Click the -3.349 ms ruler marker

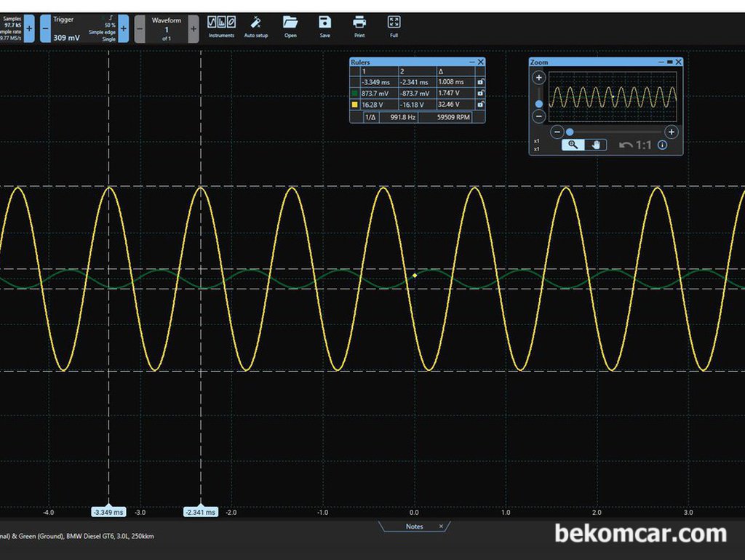coord(109,511)
